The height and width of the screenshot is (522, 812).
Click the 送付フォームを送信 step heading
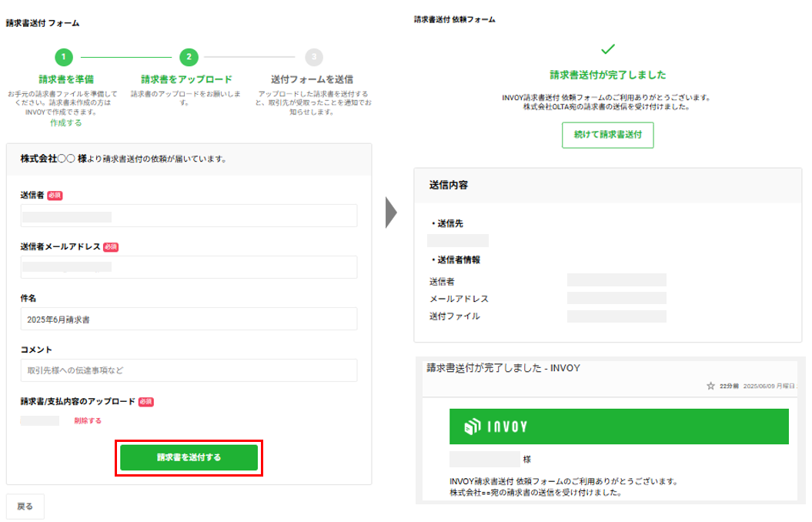click(312, 79)
